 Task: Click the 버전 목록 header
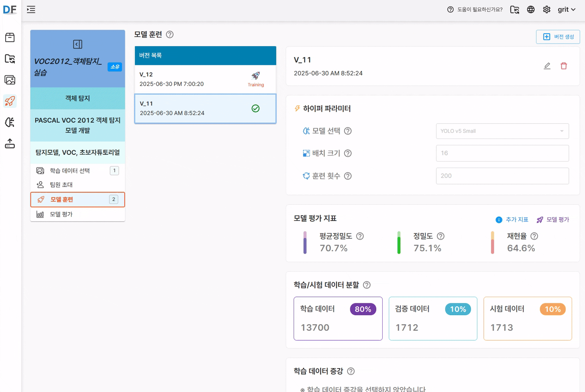205,56
